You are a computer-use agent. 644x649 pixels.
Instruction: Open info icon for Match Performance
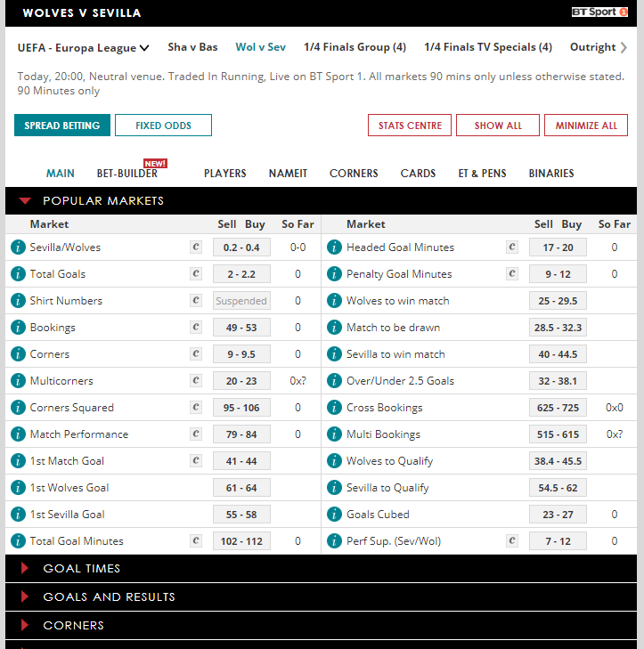coord(18,434)
